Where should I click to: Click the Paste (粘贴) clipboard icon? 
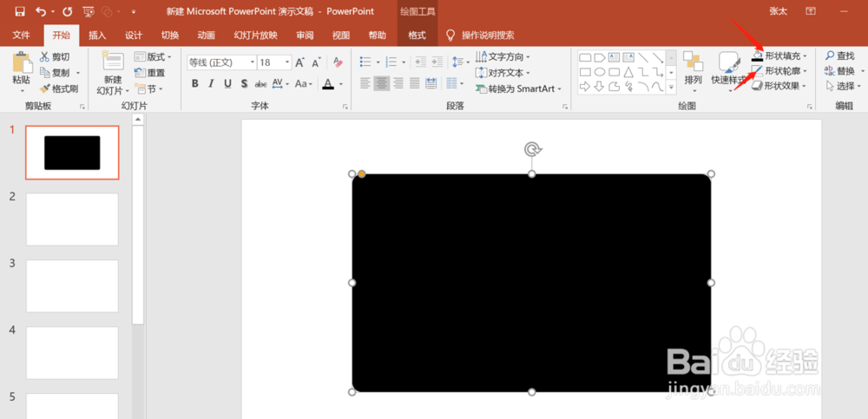click(22, 62)
